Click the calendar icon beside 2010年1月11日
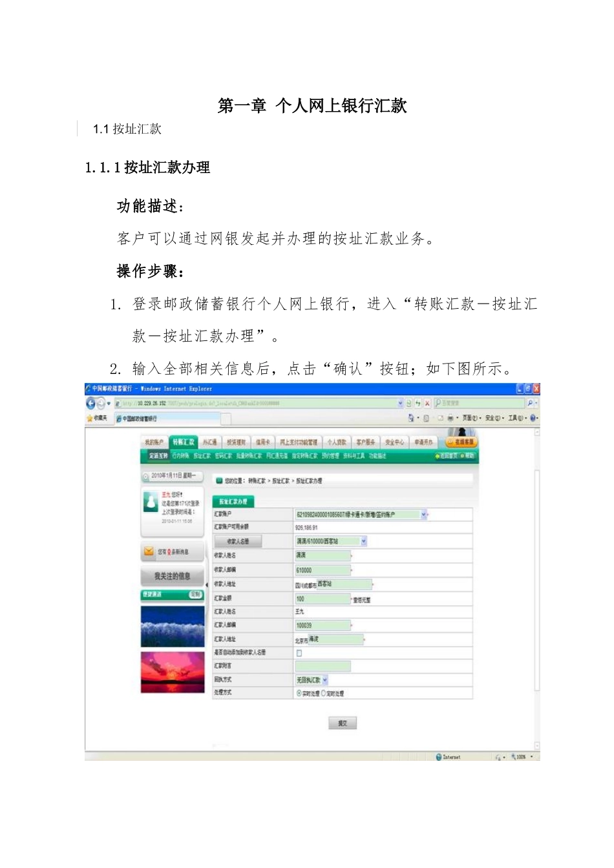The height and width of the screenshot is (868, 614). pos(146,477)
